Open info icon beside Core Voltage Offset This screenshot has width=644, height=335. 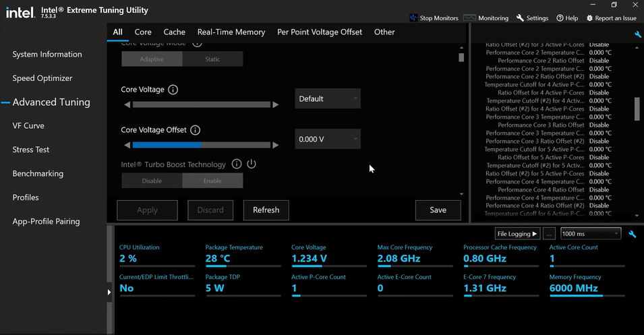click(195, 130)
